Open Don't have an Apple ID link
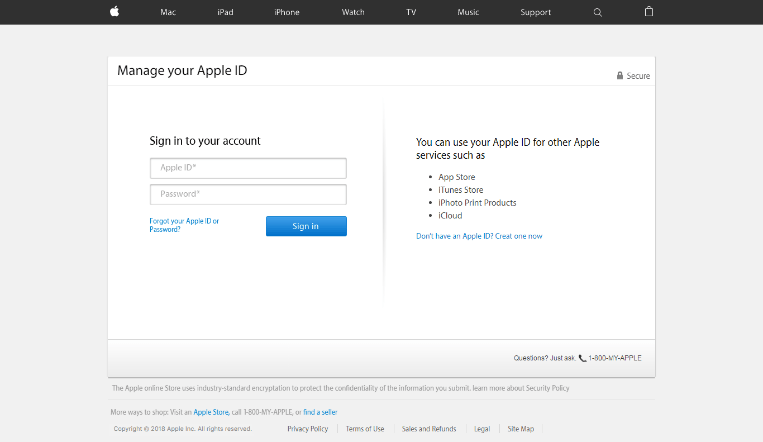763x442 pixels. click(x=479, y=236)
